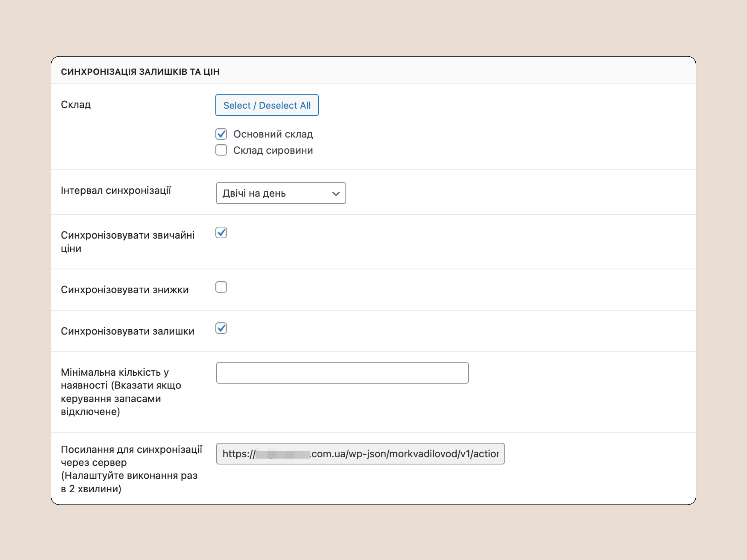The width and height of the screenshot is (747, 560).
Task: Focus the minimum stock quantity input field
Action: [342, 373]
